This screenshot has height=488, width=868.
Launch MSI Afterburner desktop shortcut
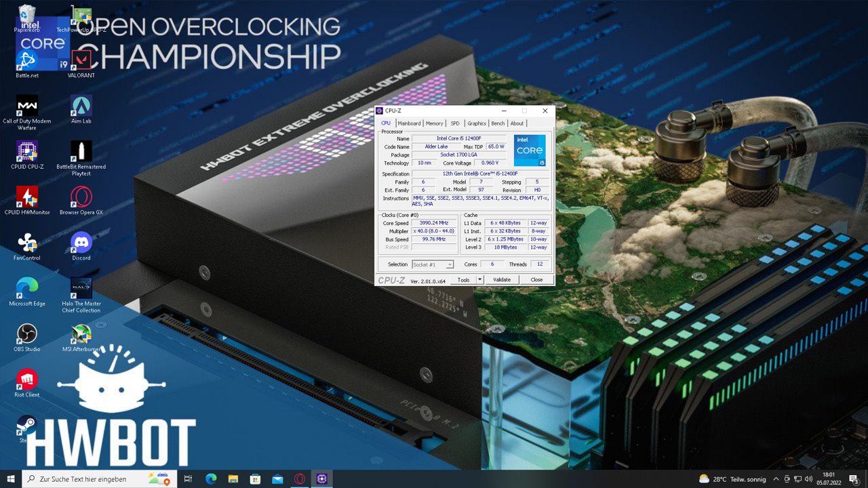click(81, 338)
